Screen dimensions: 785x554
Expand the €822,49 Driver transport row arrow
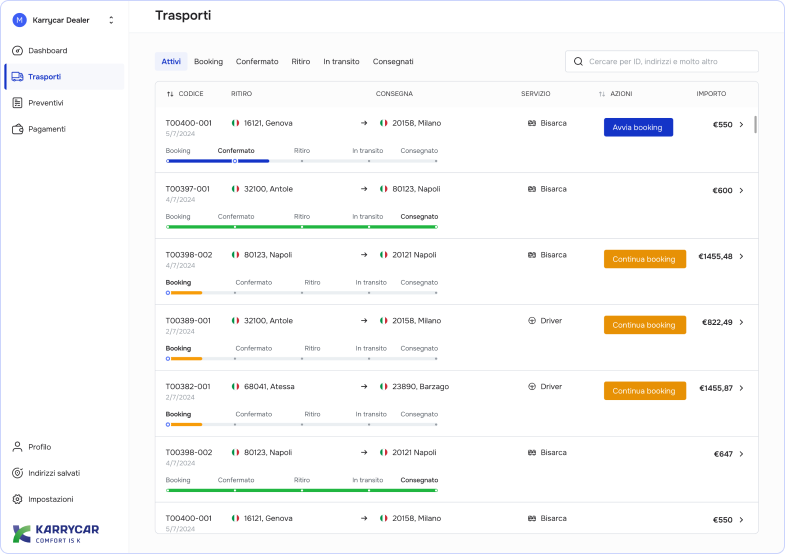tap(741, 322)
